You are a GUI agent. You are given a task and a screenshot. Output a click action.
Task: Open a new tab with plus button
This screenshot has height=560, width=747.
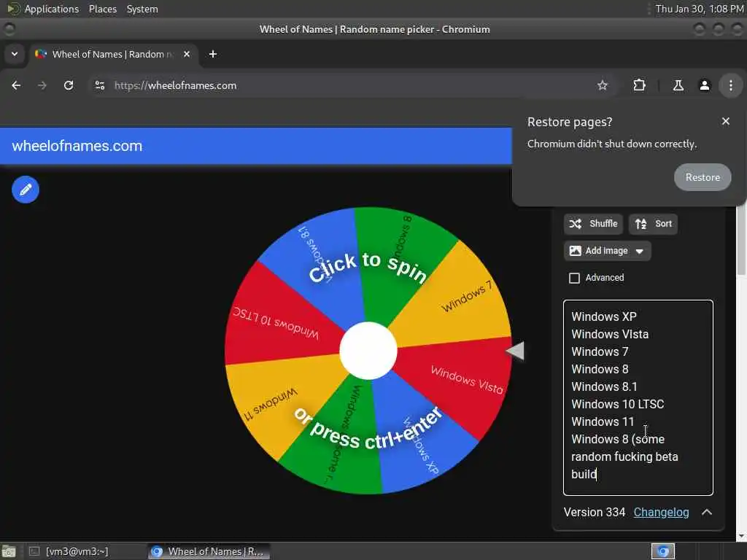pos(213,54)
